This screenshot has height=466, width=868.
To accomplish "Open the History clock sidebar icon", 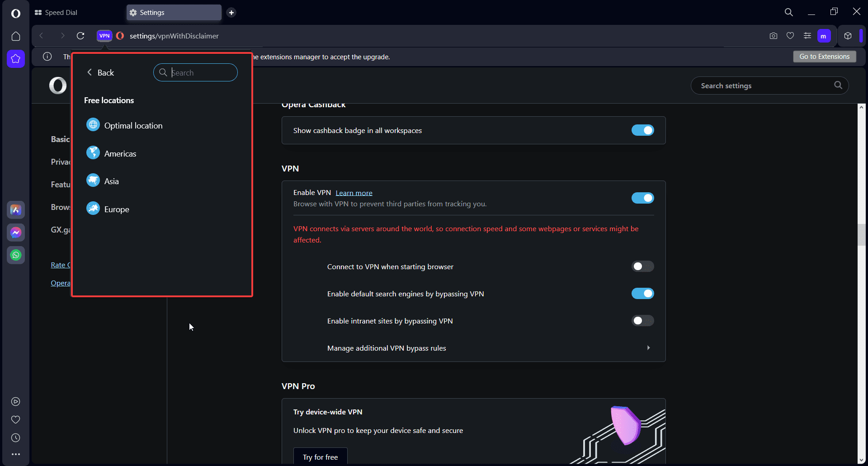I will pyautogui.click(x=16, y=438).
